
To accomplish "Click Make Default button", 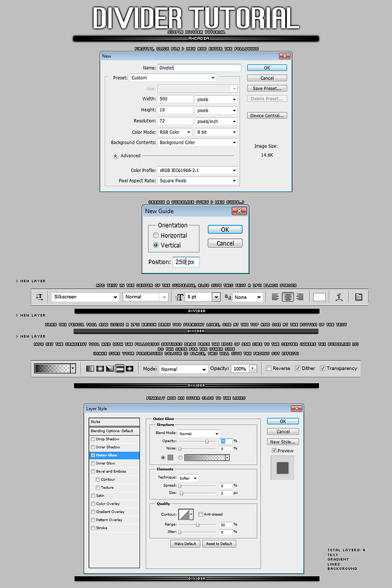I will pyautogui.click(x=185, y=544).
